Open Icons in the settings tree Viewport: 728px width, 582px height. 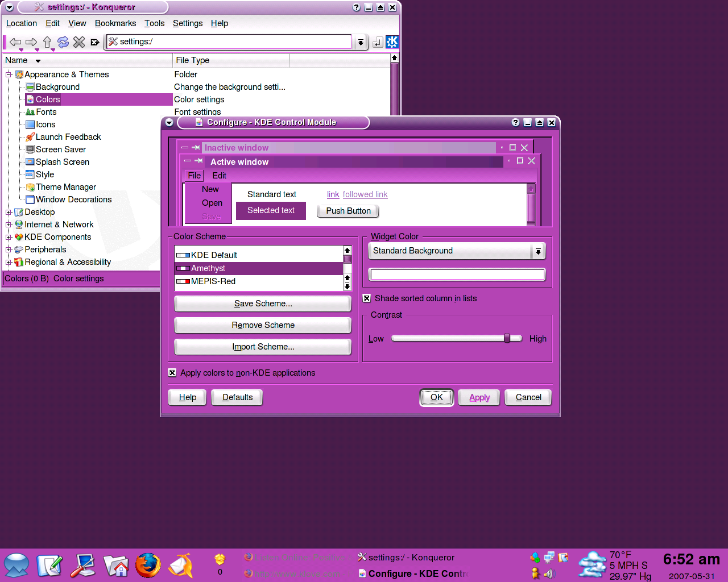[45, 124]
